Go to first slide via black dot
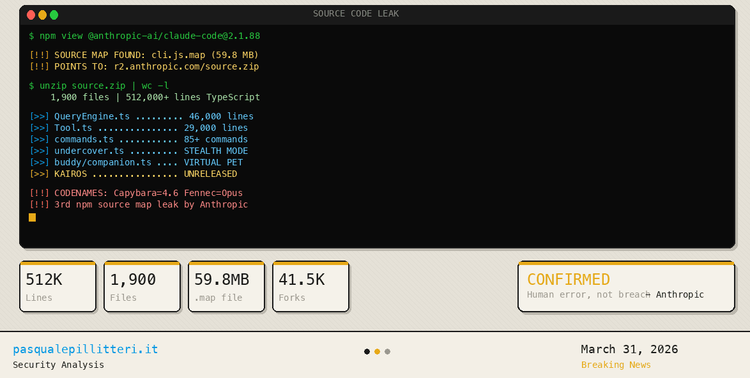Viewport: 750px width, 378px height. pyautogui.click(x=367, y=352)
